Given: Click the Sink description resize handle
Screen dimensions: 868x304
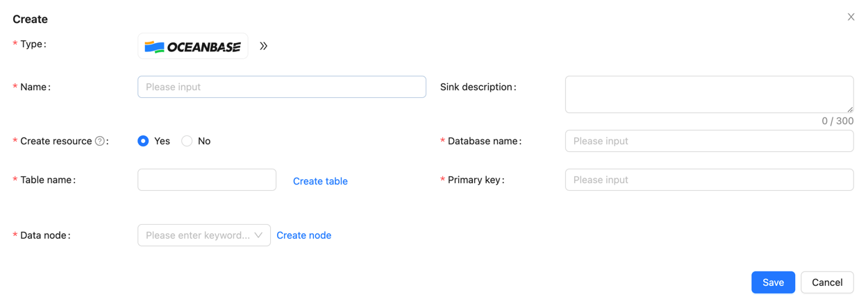Looking at the screenshot, I should (850, 109).
